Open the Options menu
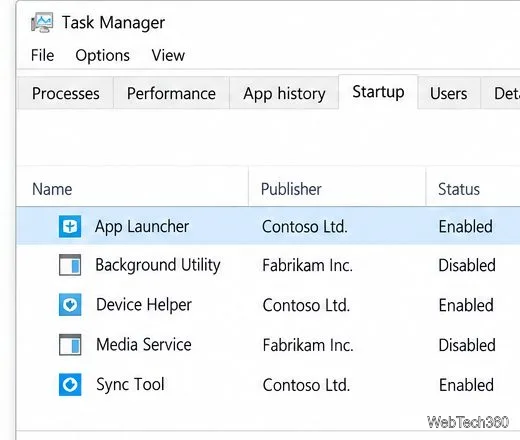Viewport: 520px width, 440px height. click(x=102, y=55)
